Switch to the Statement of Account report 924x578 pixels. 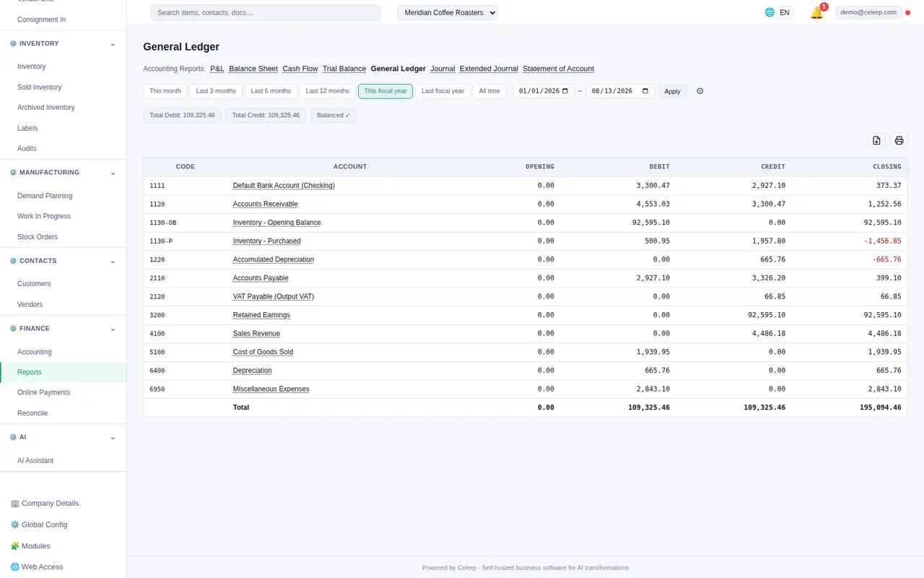559,69
